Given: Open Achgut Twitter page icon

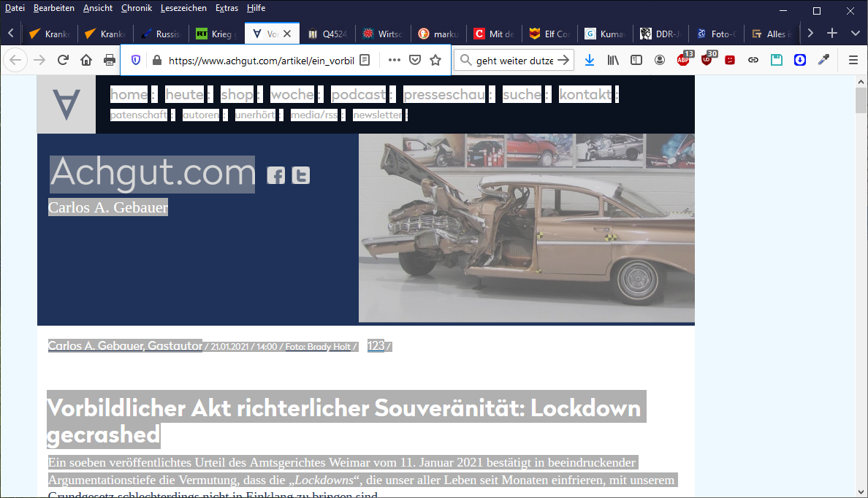Looking at the screenshot, I should pyautogui.click(x=300, y=175).
